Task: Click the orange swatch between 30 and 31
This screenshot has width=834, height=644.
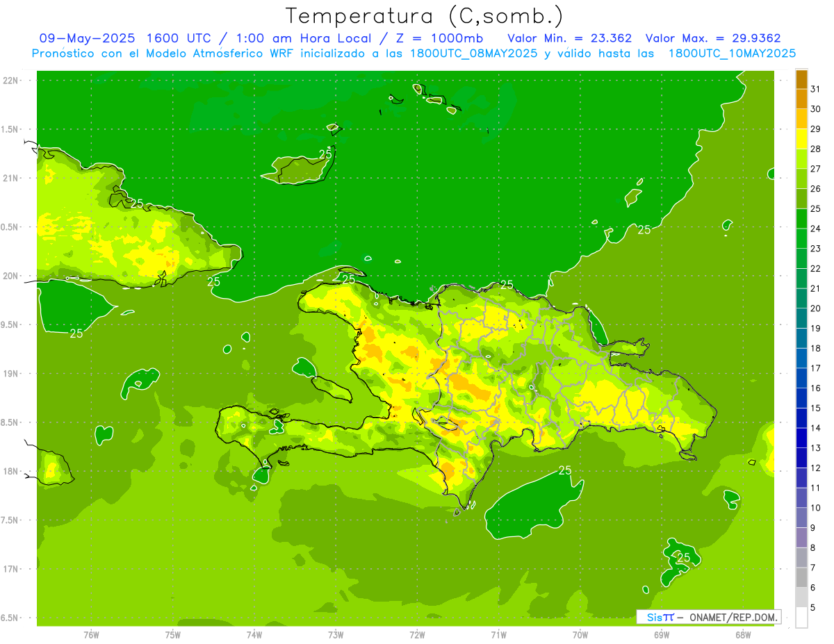Action: pyautogui.click(x=801, y=99)
